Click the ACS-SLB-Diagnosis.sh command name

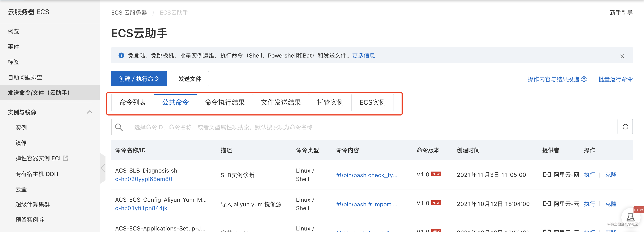click(146, 170)
